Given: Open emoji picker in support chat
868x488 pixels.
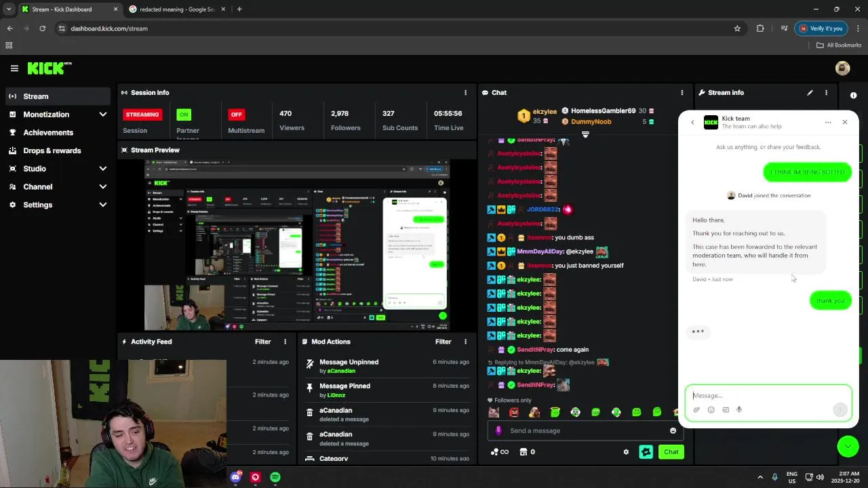Looking at the screenshot, I should pos(711,409).
